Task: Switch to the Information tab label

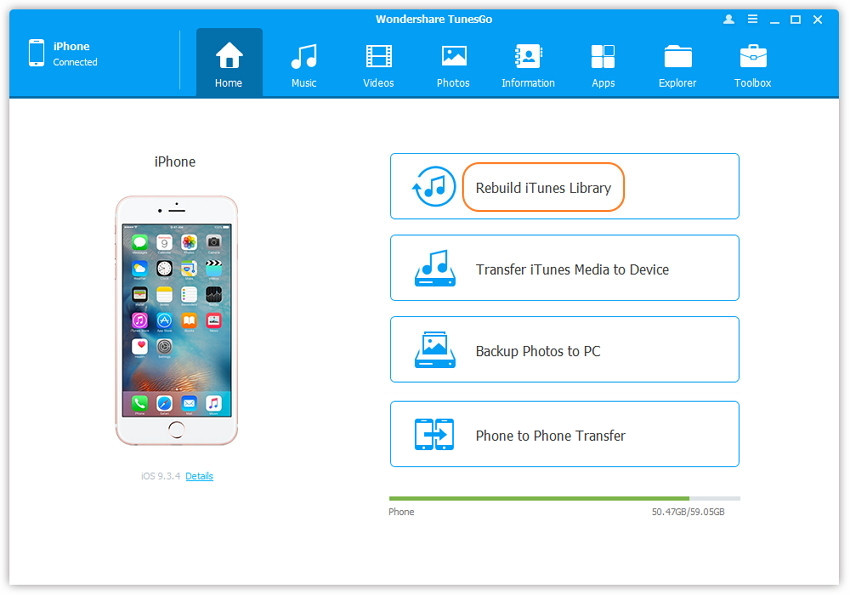Action: [528, 83]
